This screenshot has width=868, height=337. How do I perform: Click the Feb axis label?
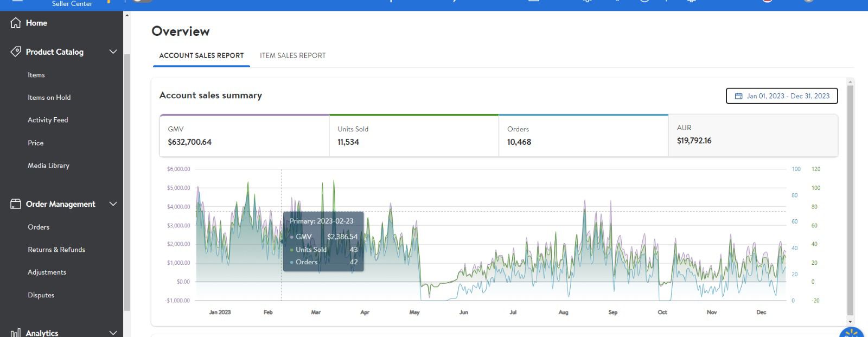click(268, 313)
